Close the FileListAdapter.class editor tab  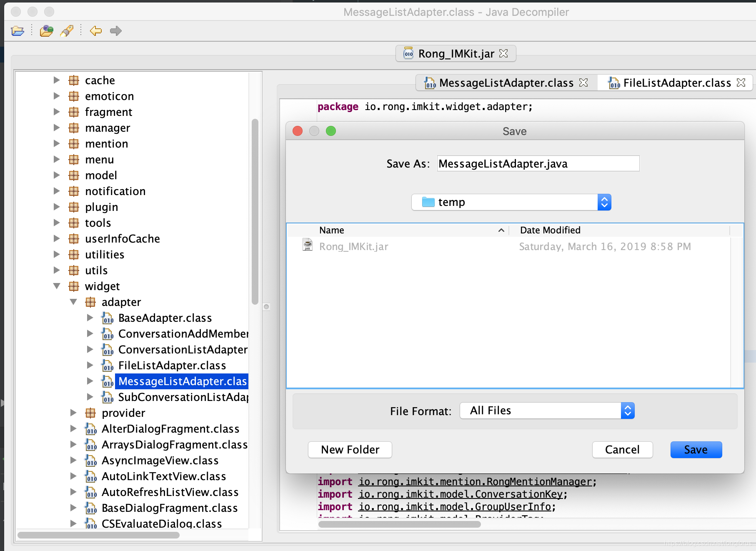(741, 83)
